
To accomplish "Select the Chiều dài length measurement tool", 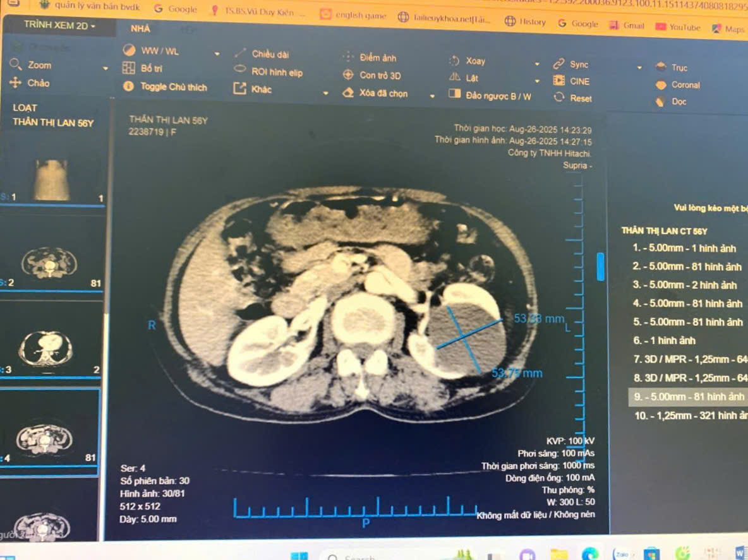I will coord(270,54).
